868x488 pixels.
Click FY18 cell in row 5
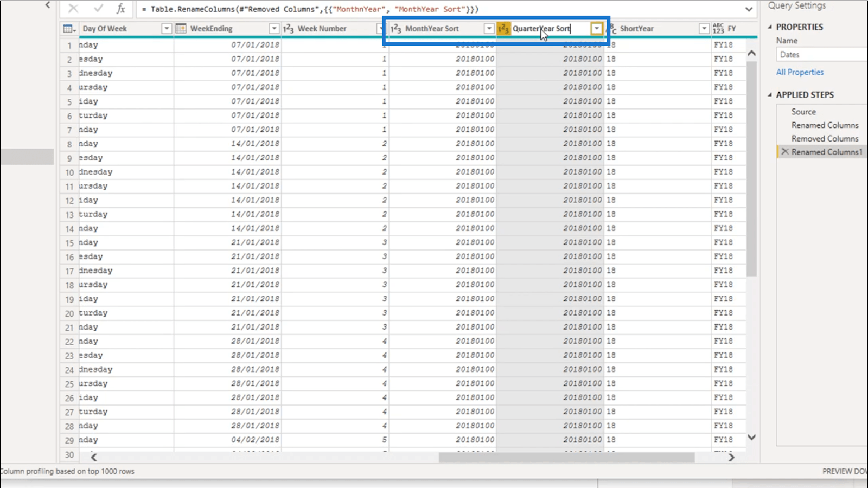point(729,101)
